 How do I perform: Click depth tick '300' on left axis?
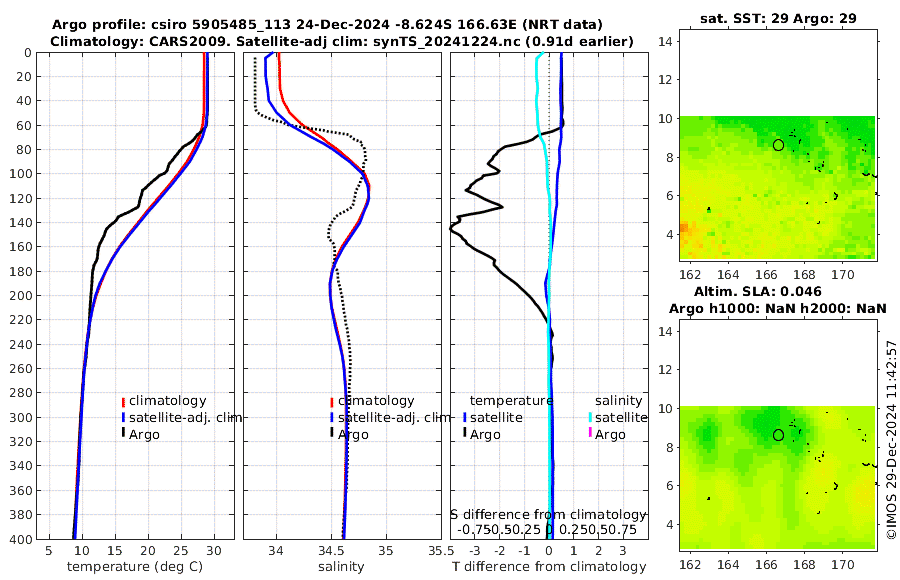(22, 417)
